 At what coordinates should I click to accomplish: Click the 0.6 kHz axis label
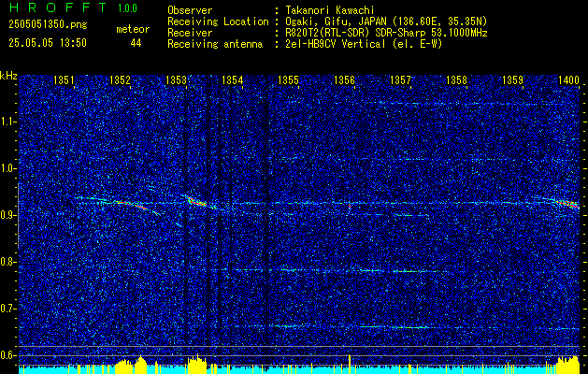pos(8,355)
